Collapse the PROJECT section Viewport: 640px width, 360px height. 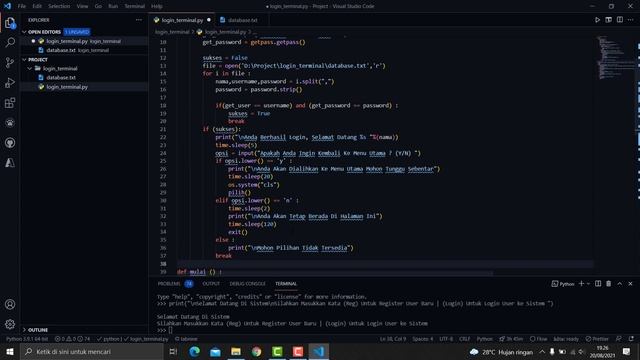point(24,60)
